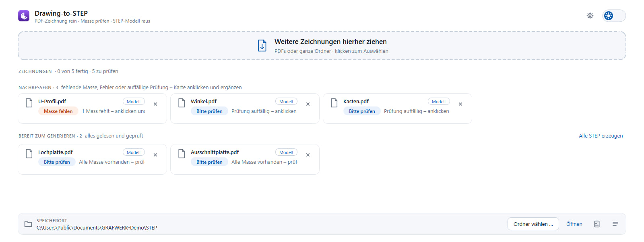Click the file icon on Lochplatte.pdf card
The image size is (644, 242).
click(x=29, y=154)
